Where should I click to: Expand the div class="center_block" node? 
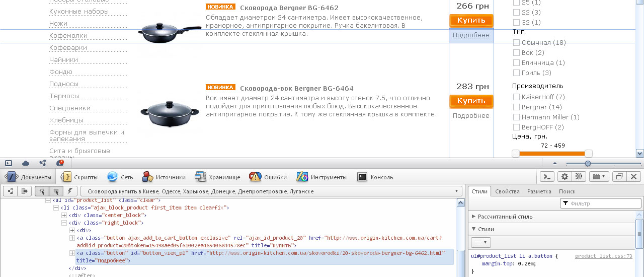pyautogui.click(x=64, y=215)
